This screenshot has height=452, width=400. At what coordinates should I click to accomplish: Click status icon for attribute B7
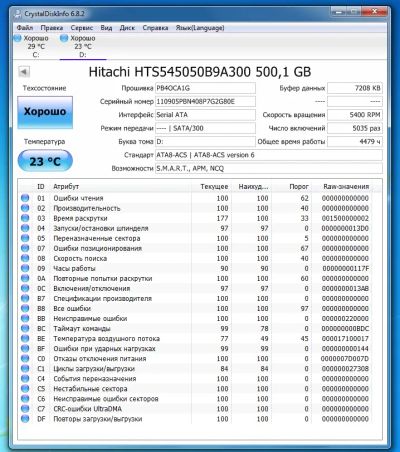pos(25,298)
